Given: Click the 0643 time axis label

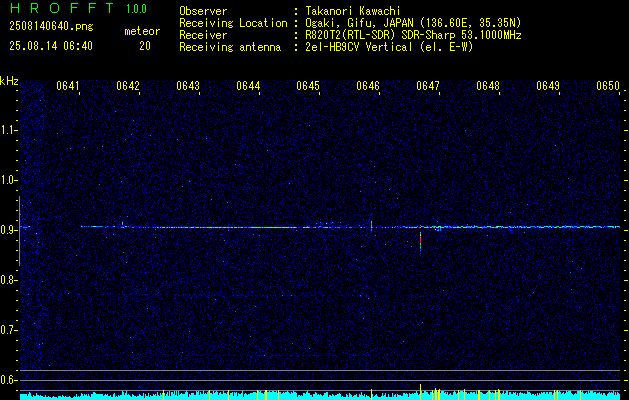Looking at the screenshot, I should coord(188,86).
